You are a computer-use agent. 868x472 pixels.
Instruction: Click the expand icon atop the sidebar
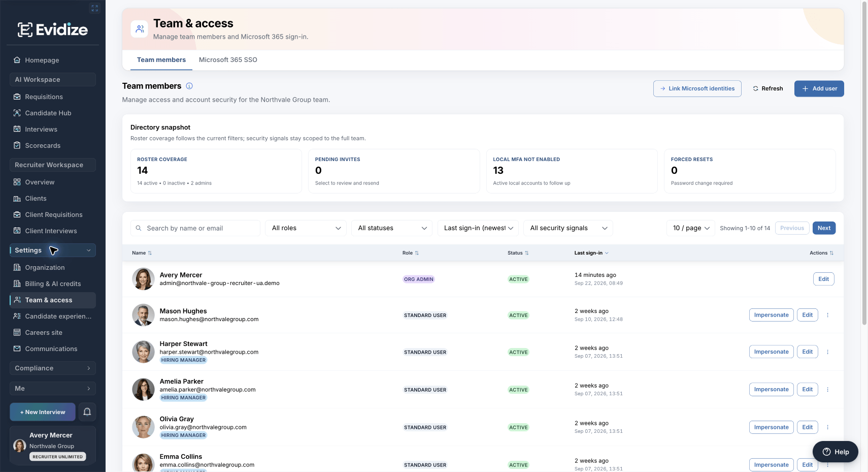(94, 8)
